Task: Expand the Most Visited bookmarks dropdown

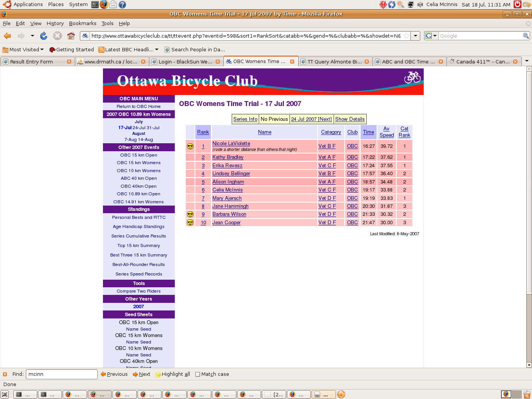Action: point(42,49)
